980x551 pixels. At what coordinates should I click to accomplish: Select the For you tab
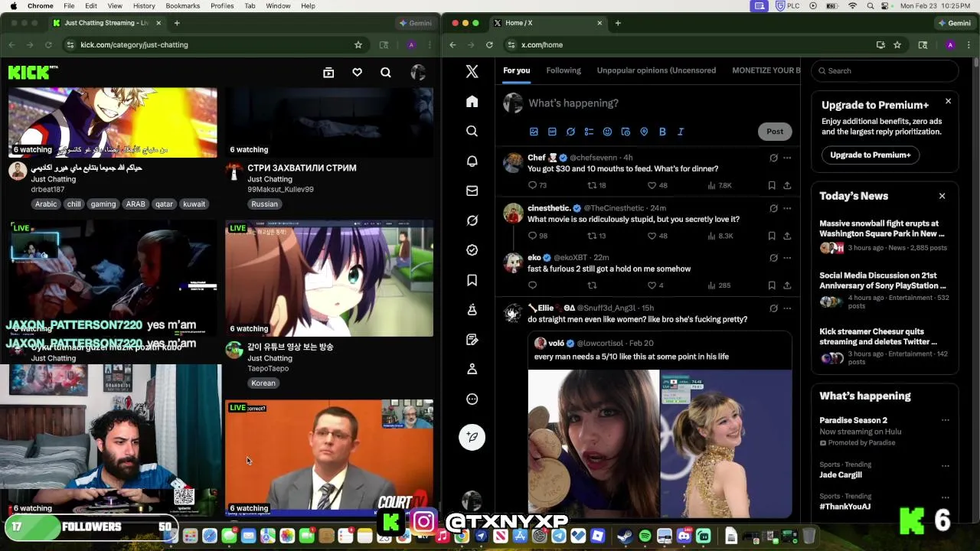(516, 70)
